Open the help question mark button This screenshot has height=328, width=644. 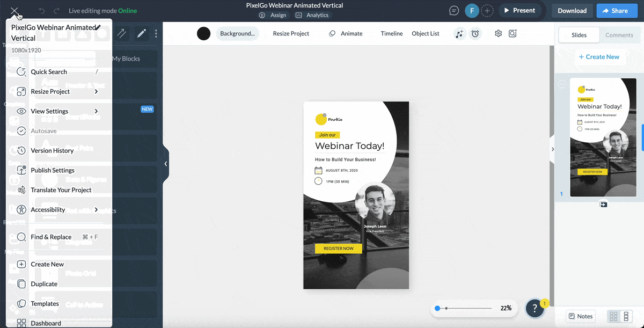point(535,308)
